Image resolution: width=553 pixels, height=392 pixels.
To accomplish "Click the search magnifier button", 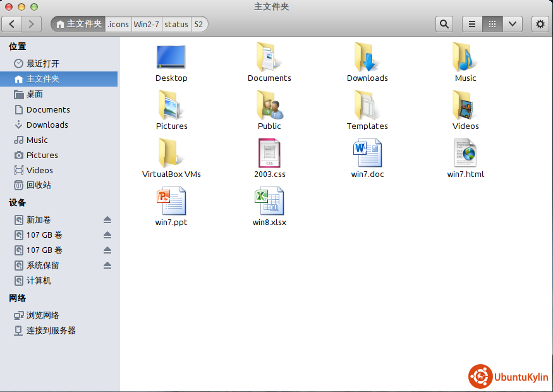I will [444, 24].
